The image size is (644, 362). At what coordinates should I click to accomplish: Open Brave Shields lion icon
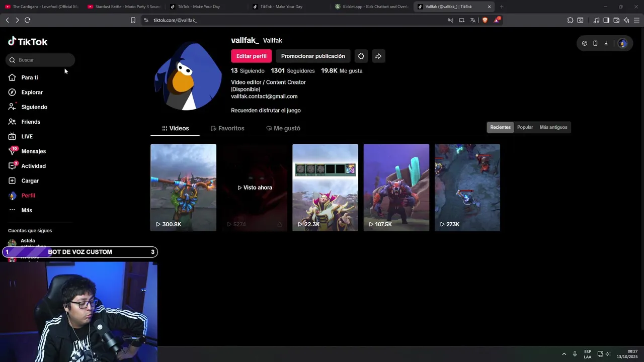pos(485,20)
